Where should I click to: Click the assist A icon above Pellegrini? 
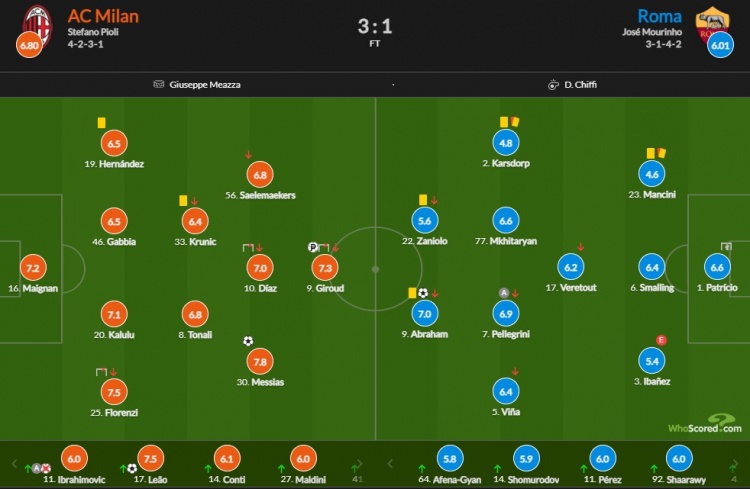(504, 293)
